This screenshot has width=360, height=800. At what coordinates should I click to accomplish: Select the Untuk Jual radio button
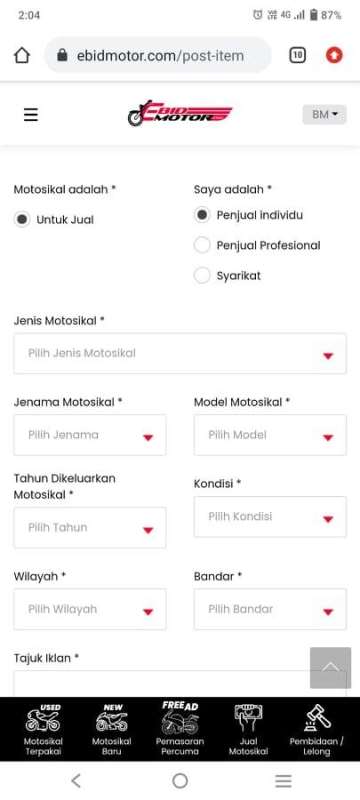[22, 220]
